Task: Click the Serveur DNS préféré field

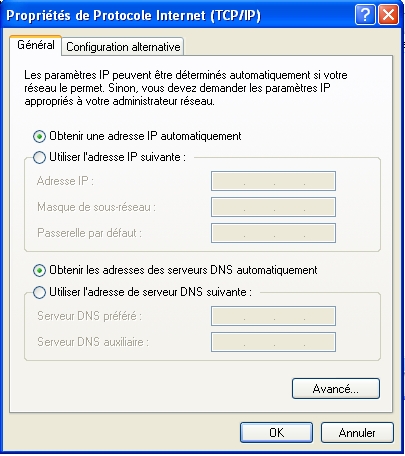Action: pos(273,316)
